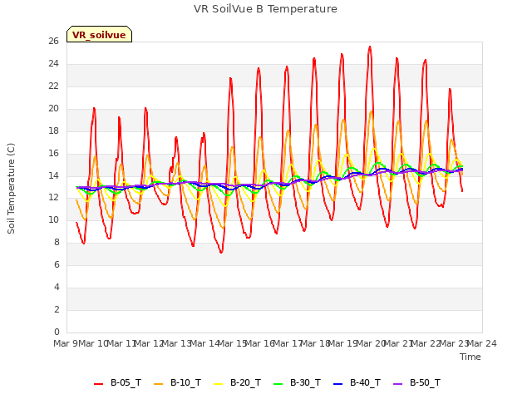The width and height of the screenshot is (532, 399).
Task: Click the B-40_T blue legend swatch
Action: coord(338,384)
